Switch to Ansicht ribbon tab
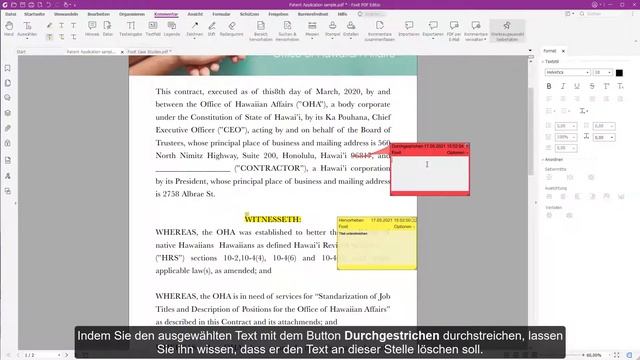This screenshot has height=360, width=640. [x=195, y=14]
